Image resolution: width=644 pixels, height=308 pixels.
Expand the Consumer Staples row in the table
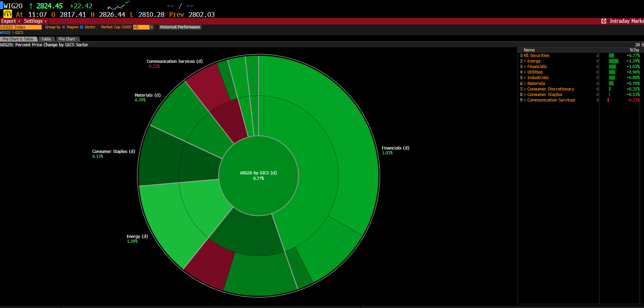(x=525, y=95)
